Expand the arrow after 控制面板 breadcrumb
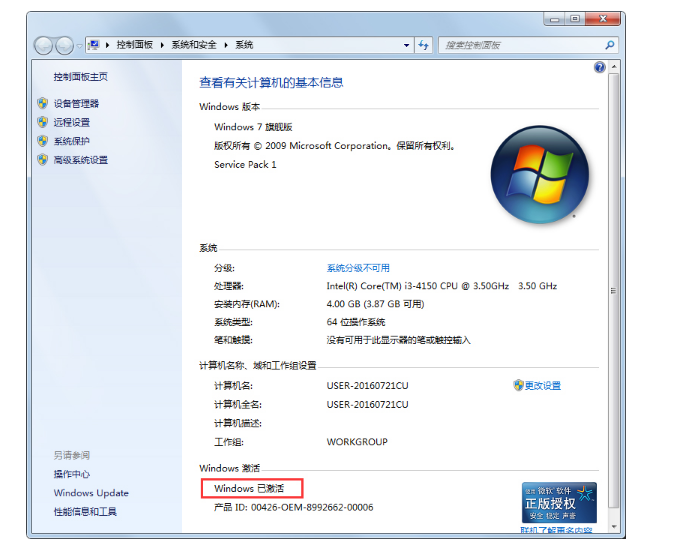 point(162,45)
